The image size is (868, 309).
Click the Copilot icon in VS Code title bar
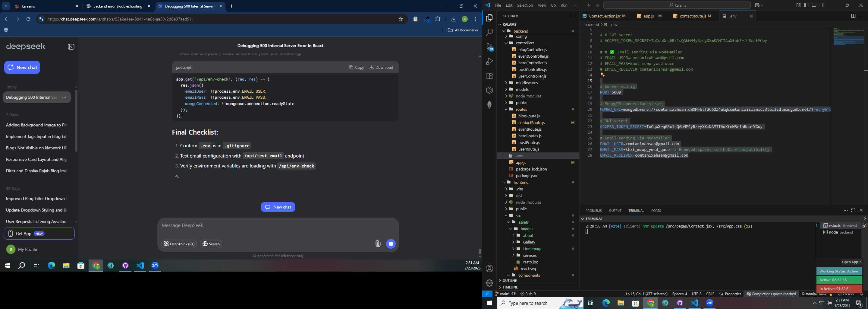point(756,5)
